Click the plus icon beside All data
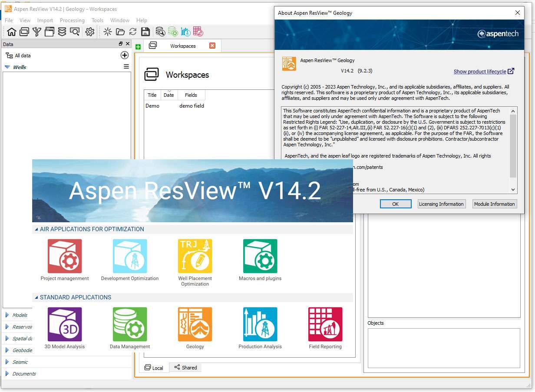This screenshot has height=392, width=535. (x=125, y=55)
